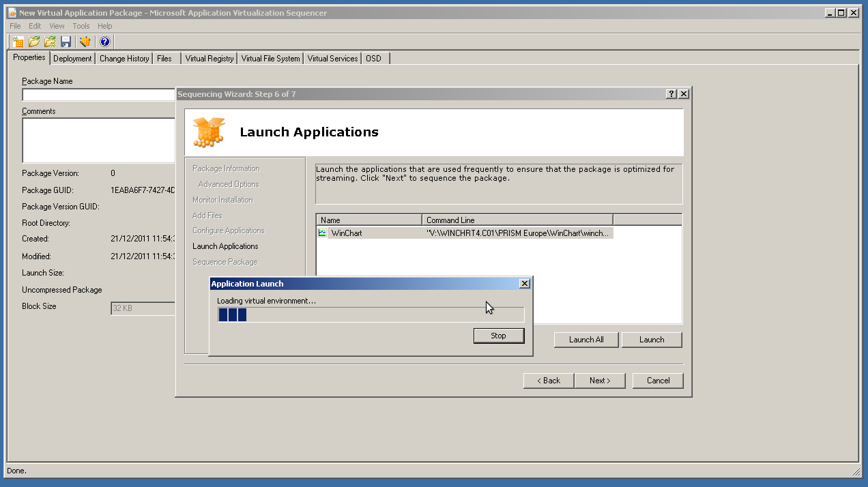Click the Save floppy disk icon

[x=66, y=42]
